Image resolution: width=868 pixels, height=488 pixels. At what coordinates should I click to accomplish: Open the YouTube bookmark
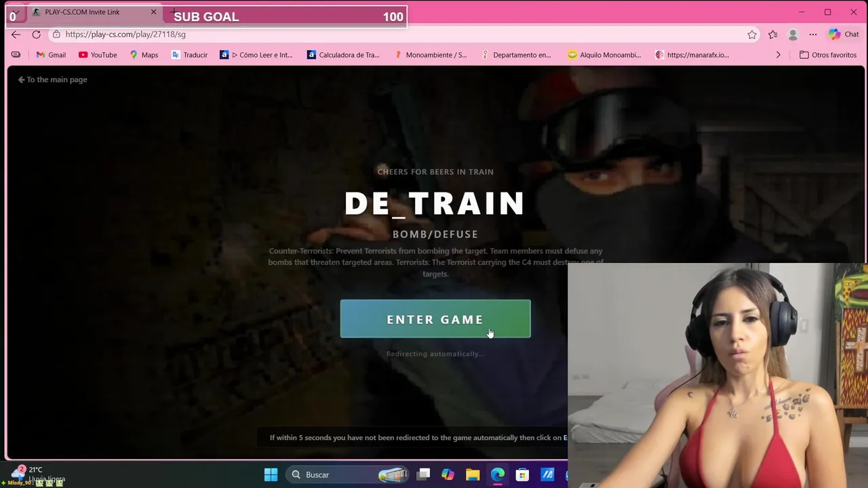(x=98, y=55)
